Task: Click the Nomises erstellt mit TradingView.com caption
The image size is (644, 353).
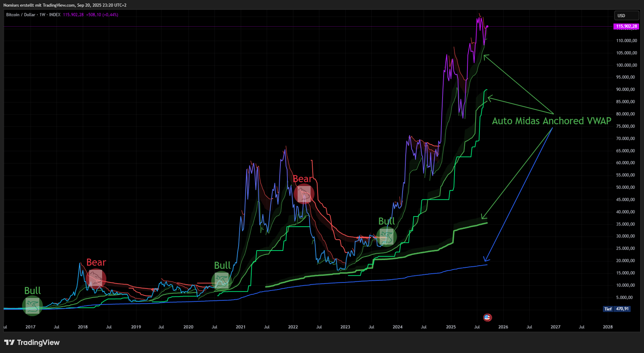Action: pos(65,5)
